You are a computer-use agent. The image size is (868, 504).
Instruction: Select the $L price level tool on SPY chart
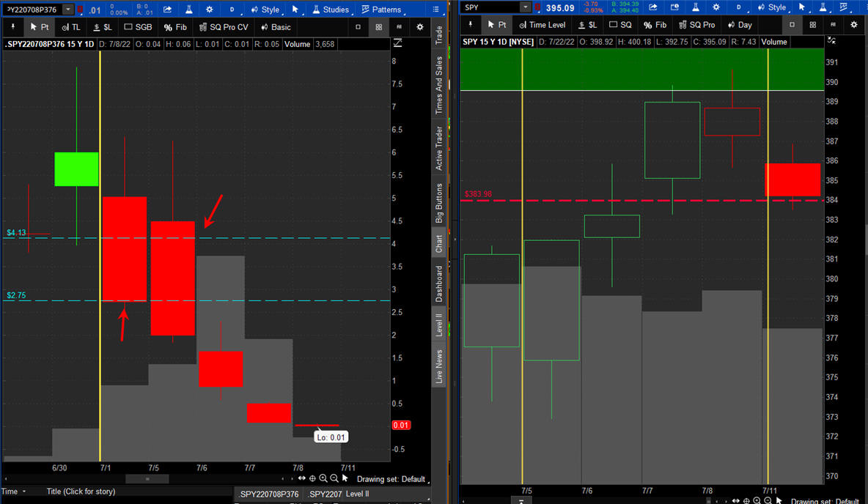(587, 24)
